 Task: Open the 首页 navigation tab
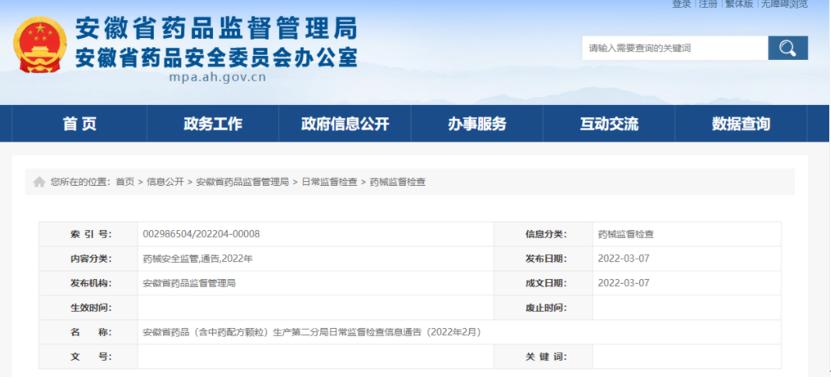(79, 124)
